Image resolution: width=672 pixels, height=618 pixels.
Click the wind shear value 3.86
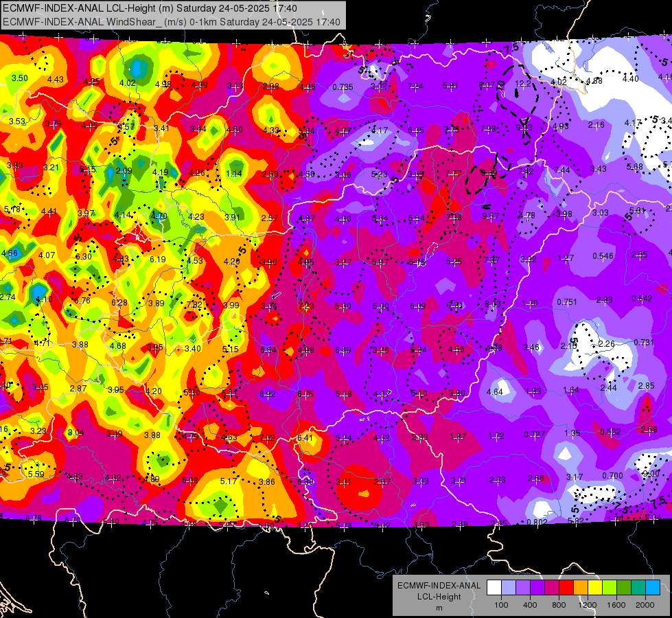(x=266, y=481)
